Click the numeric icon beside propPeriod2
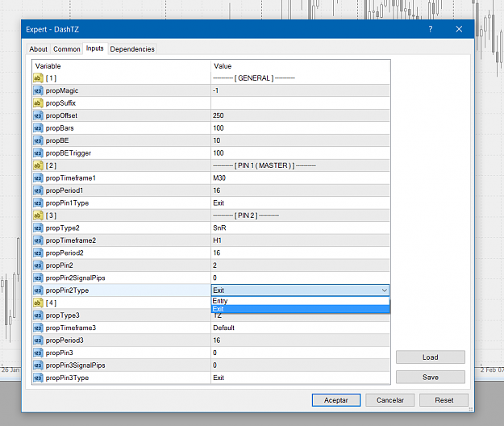 pos(38,253)
